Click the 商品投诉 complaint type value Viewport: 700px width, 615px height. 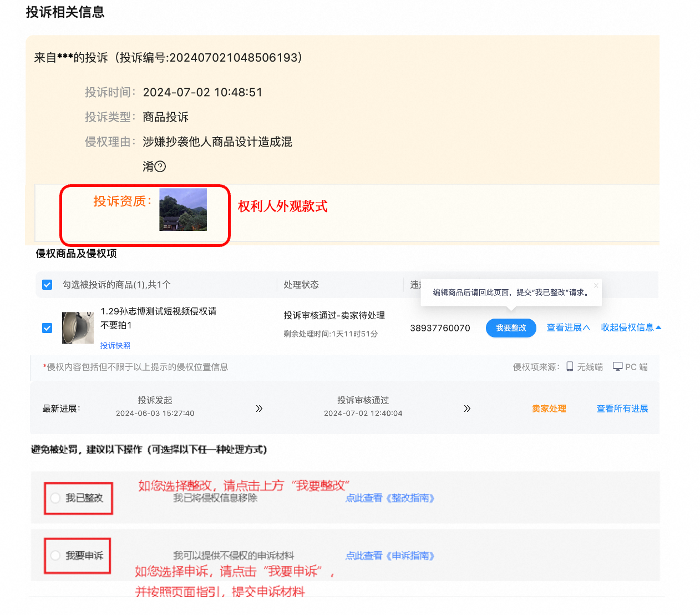166,117
